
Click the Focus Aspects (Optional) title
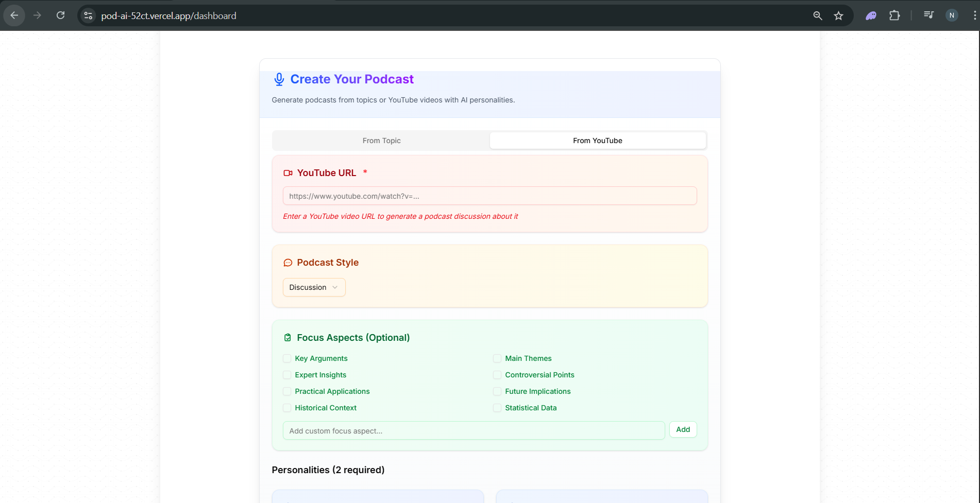coord(353,338)
